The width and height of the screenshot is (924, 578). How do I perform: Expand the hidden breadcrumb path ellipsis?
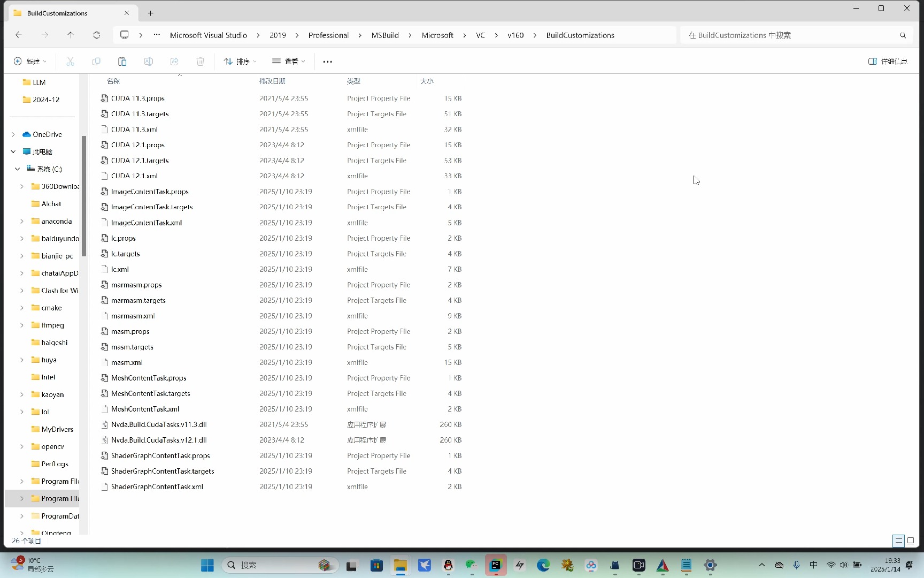tap(157, 35)
